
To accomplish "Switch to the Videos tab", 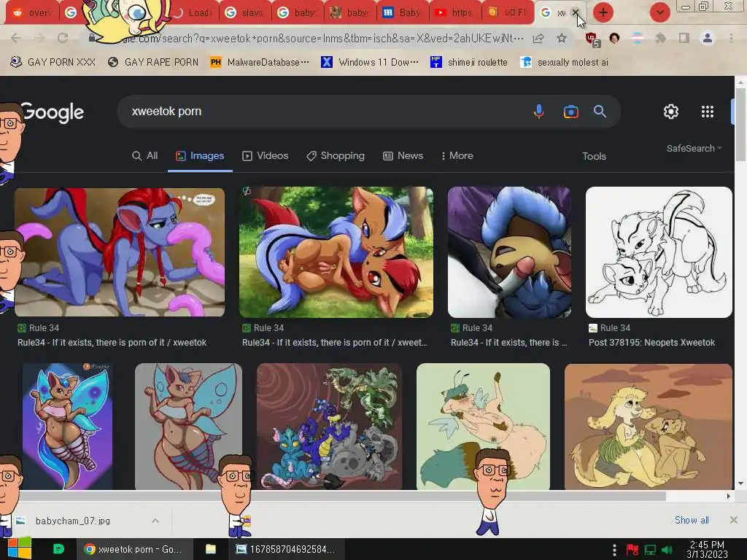I will tap(266, 156).
